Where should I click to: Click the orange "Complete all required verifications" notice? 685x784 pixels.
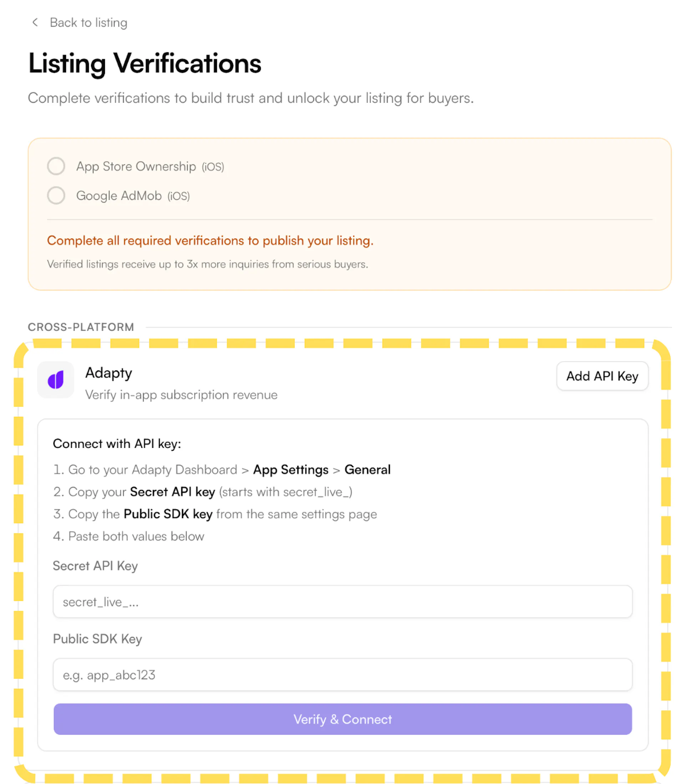(x=210, y=241)
